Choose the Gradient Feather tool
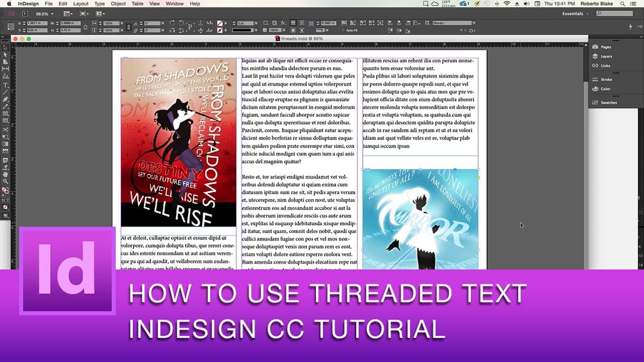Image resolution: width=644 pixels, height=362 pixels. click(x=6, y=150)
